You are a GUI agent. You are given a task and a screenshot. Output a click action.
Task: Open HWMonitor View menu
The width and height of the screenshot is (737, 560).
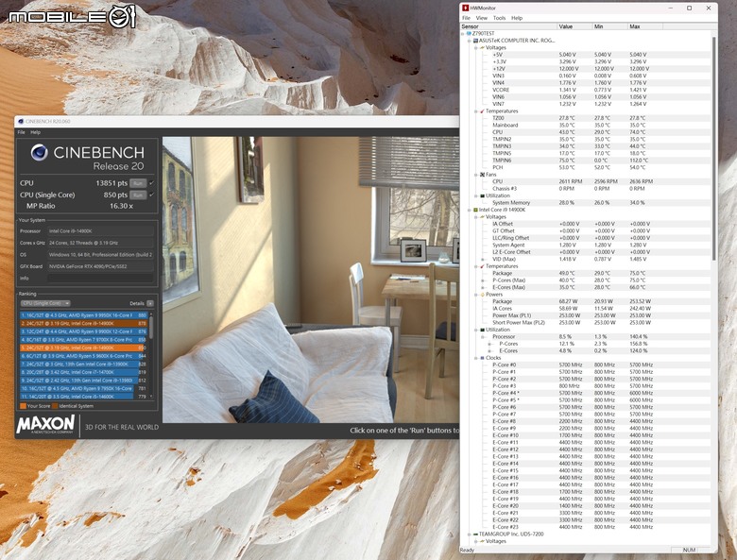point(482,18)
